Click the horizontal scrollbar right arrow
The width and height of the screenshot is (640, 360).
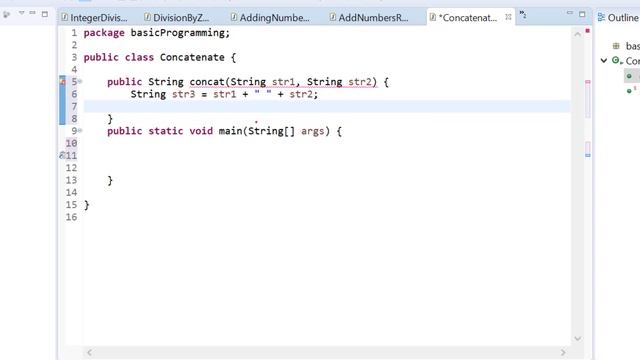pos(563,352)
